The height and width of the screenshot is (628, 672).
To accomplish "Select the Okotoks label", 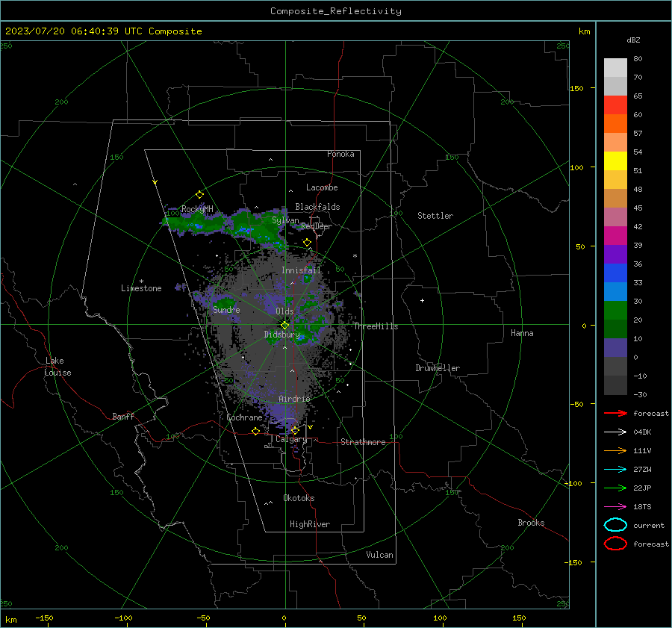I will tap(299, 498).
